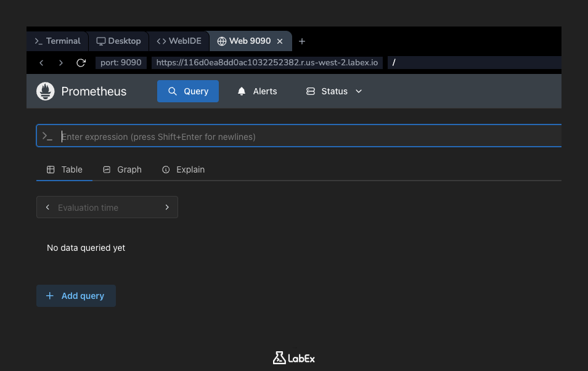588x371 pixels.
Task: Click the Status stacked-disks icon
Action: point(310,91)
